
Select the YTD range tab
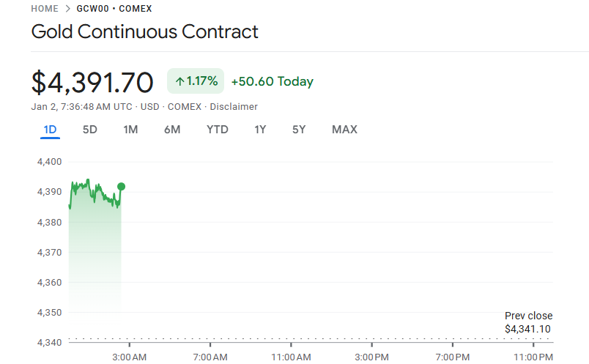218,130
